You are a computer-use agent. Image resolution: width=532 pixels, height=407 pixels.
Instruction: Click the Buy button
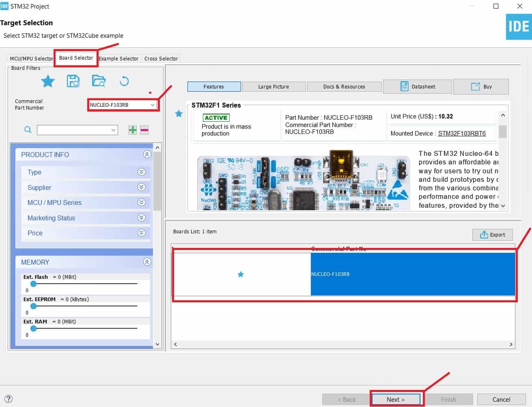[x=481, y=86]
